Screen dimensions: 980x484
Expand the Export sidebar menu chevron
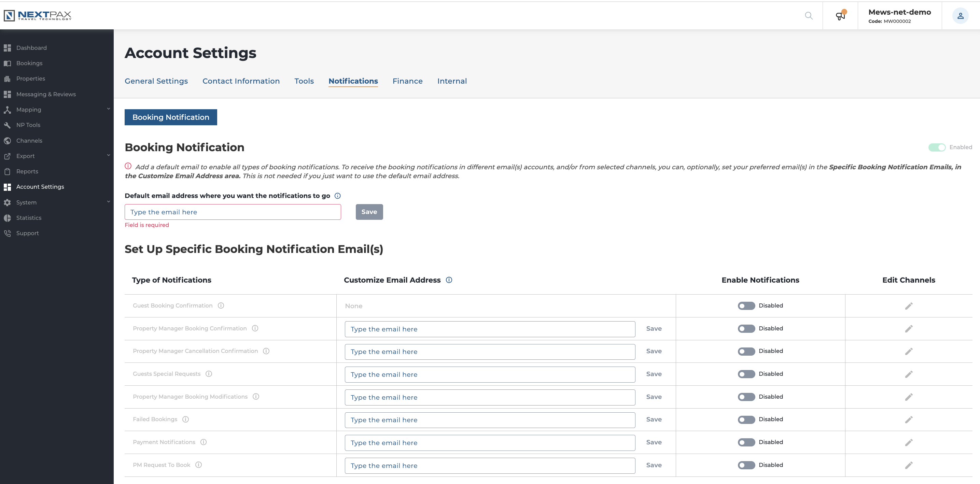click(109, 155)
